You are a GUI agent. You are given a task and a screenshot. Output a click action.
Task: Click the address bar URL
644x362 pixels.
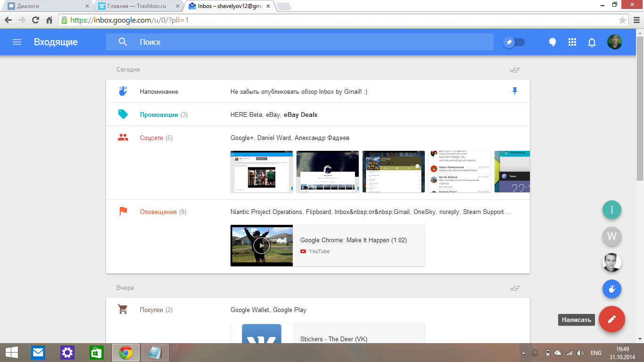[130, 20]
